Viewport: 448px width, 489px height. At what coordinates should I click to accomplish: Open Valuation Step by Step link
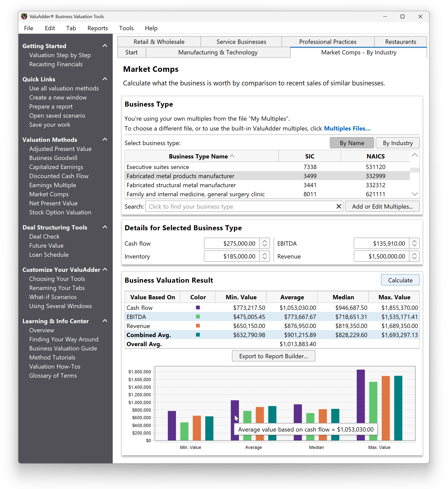(x=60, y=55)
